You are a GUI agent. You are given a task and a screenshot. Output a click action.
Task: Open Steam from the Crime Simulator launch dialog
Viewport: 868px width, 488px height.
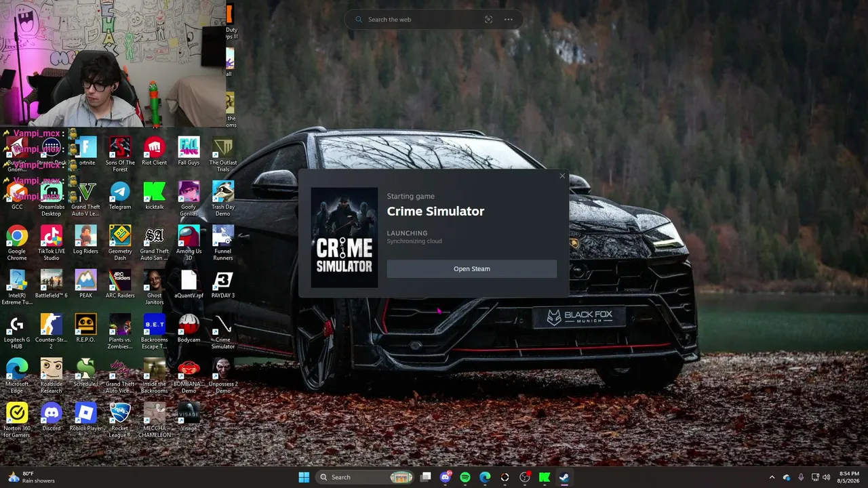pos(471,269)
